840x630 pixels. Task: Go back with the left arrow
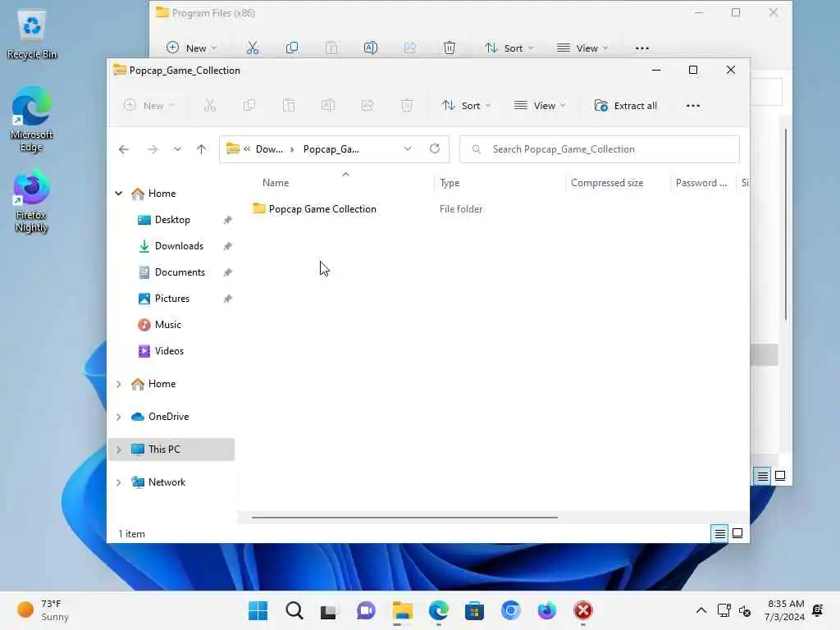pos(124,149)
